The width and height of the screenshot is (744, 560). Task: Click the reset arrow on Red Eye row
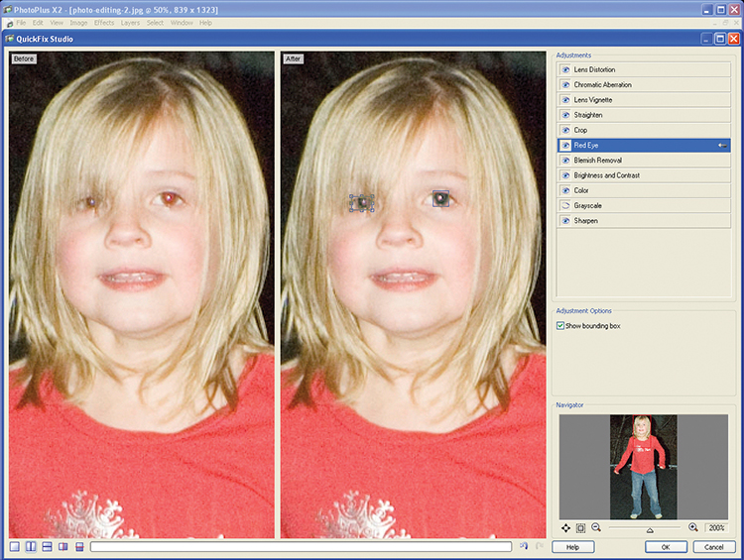point(722,146)
